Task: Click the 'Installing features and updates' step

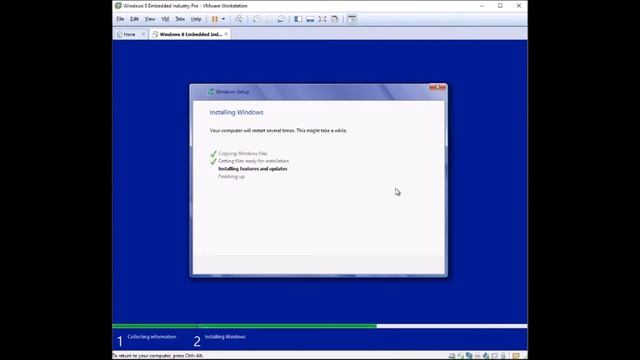Action: click(253, 169)
